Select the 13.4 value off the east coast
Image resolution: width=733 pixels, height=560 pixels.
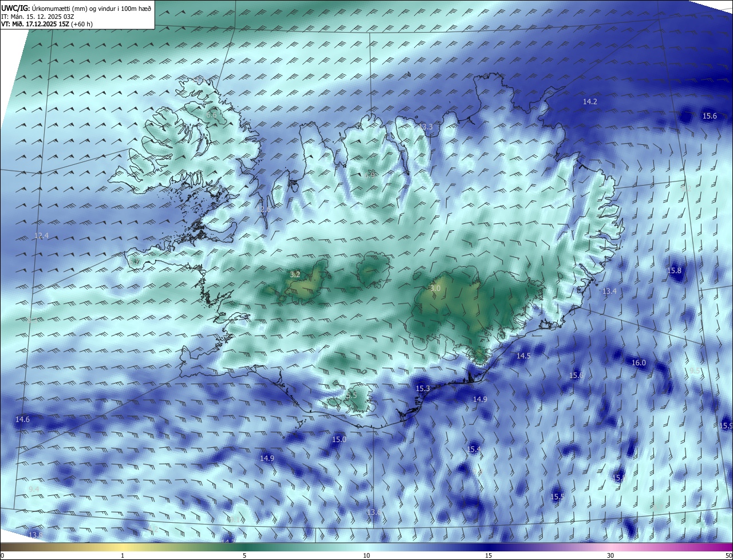(x=609, y=291)
